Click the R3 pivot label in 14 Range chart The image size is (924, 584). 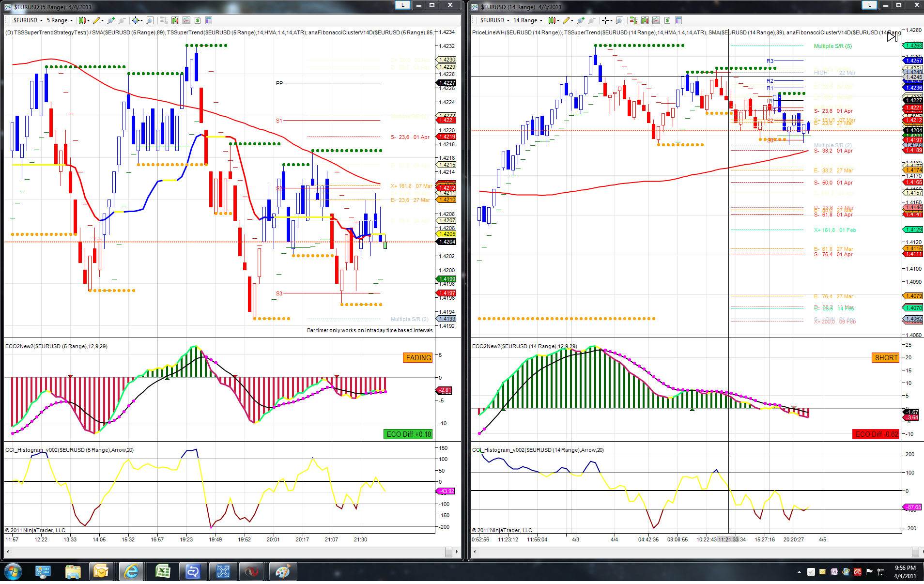click(x=770, y=61)
